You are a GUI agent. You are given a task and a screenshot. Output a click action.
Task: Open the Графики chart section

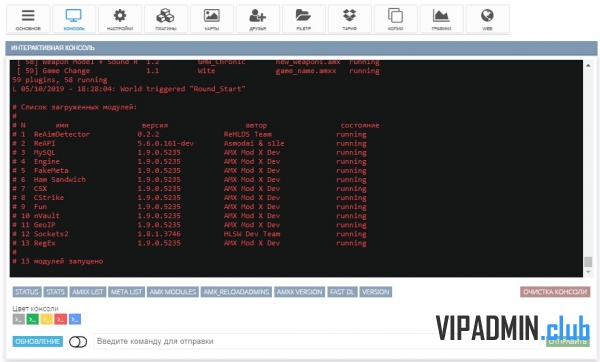point(441,19)
